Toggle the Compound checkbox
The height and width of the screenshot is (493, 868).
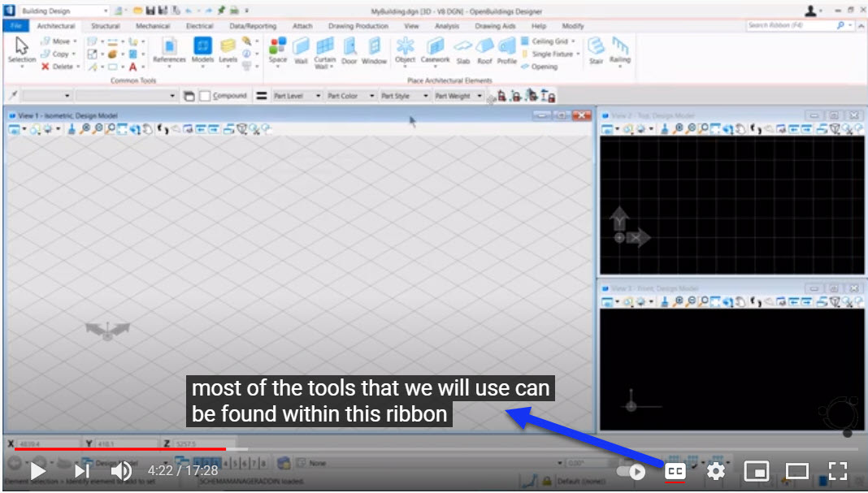205,96
